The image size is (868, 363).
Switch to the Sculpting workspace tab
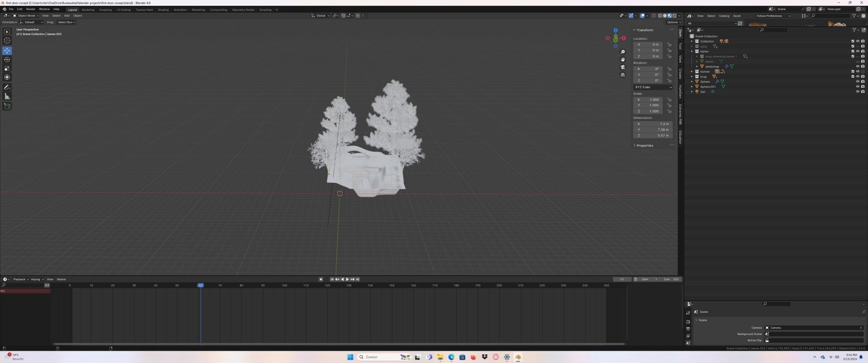point(105,9)
